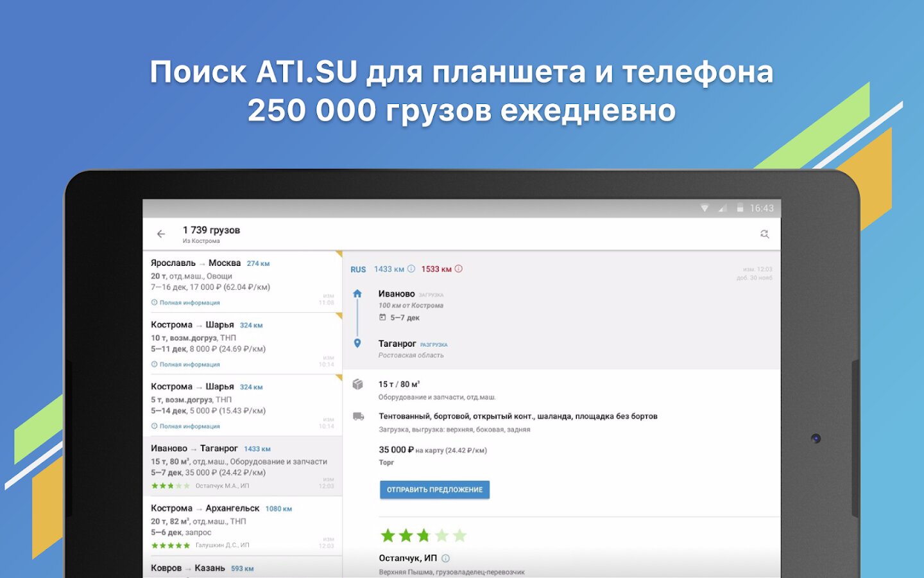Tap the cellular signal icon in the status bar

723,208
